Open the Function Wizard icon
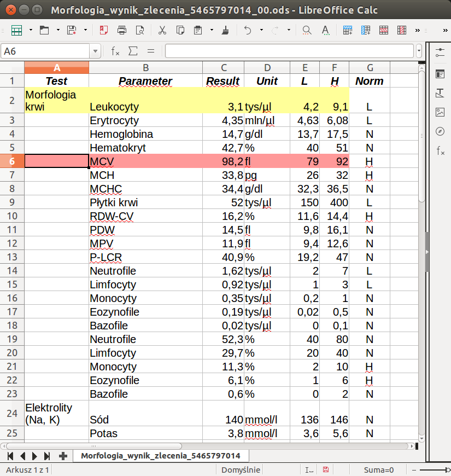This screenshot has width=451, height=476. [x=115, y=51]
